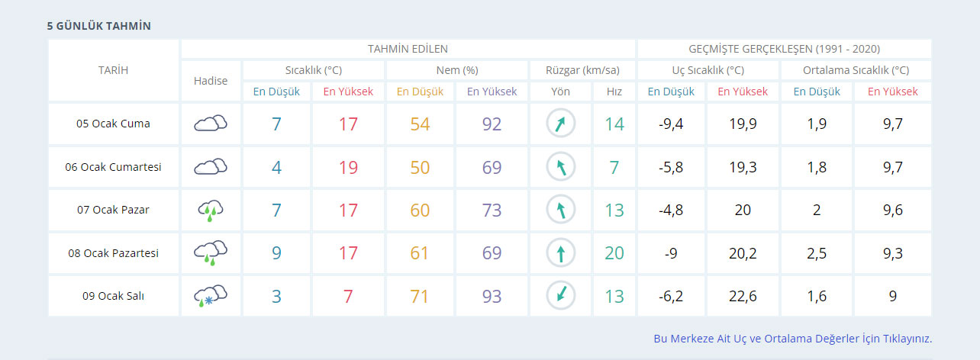Viewport: 980px width, 360px height.
Task: Click the TARİH column header
Action: pyautogui.click(x=113, y=70)
